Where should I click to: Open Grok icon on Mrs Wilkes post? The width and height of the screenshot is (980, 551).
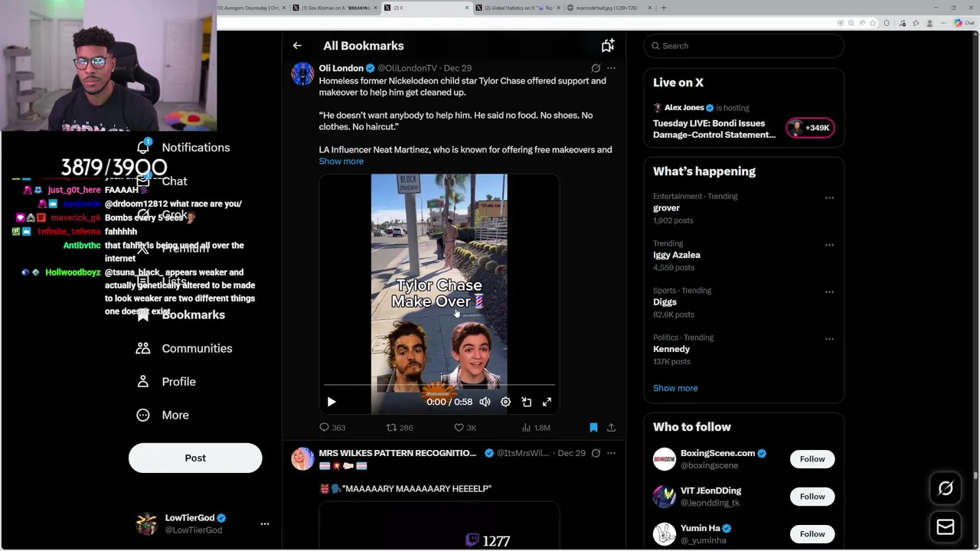point(596,453)
